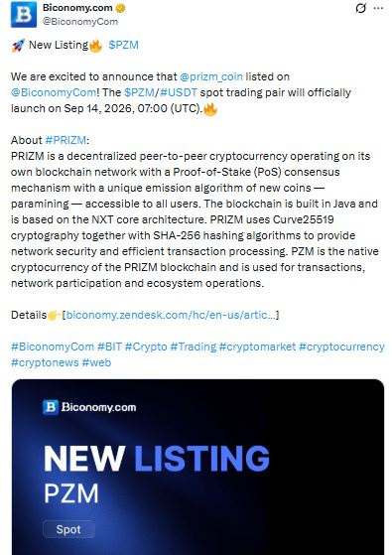Open the #cryptocurrency hashtag
Screen dimensions: 392x555
[x=341, y=347]
